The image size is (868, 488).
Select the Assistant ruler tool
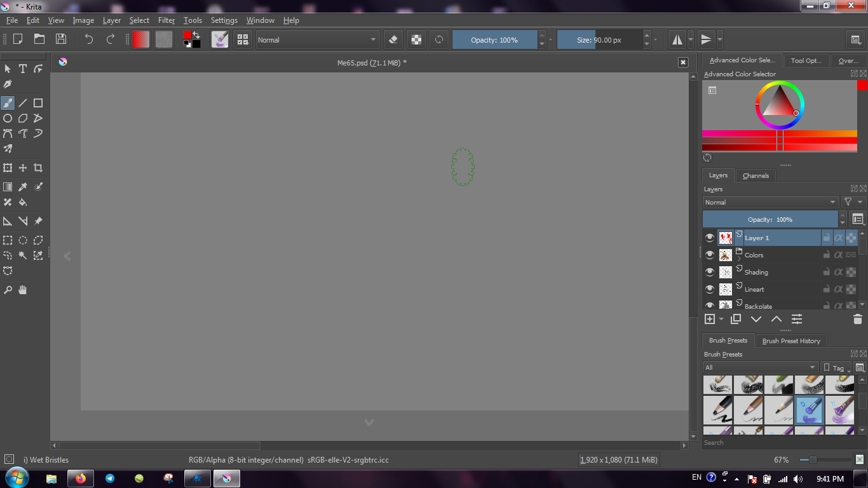click(x=8, y=221)
